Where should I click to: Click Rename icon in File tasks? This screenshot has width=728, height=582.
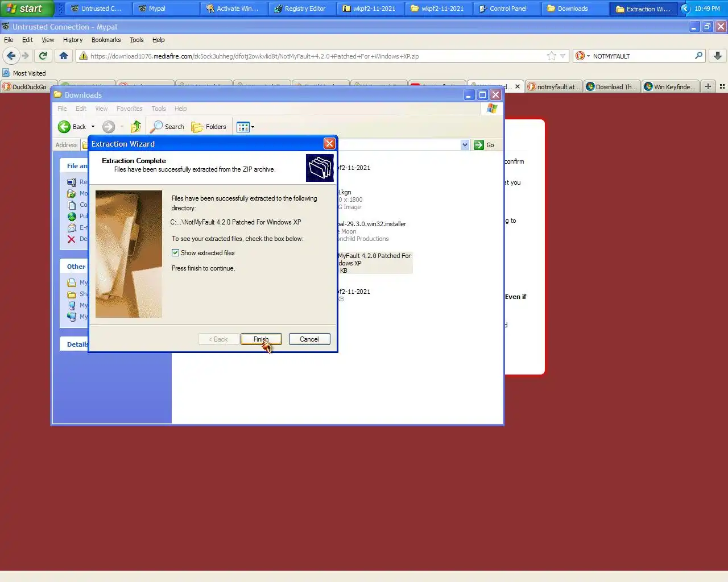(72, 182)
